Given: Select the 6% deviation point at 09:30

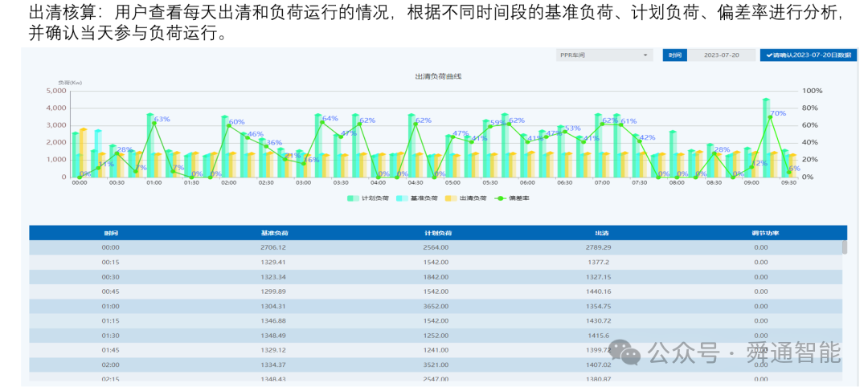Looking at the screenshot, I should click(789, 172).
